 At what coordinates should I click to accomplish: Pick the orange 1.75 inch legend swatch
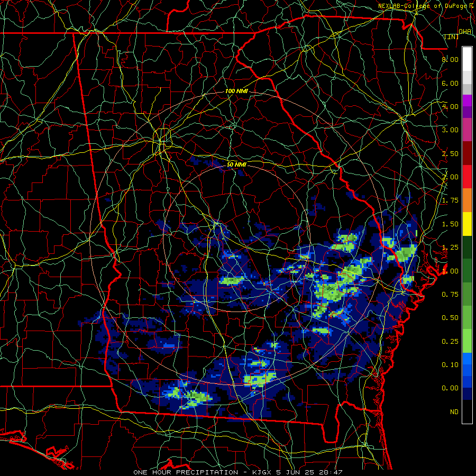pos(467,200)
